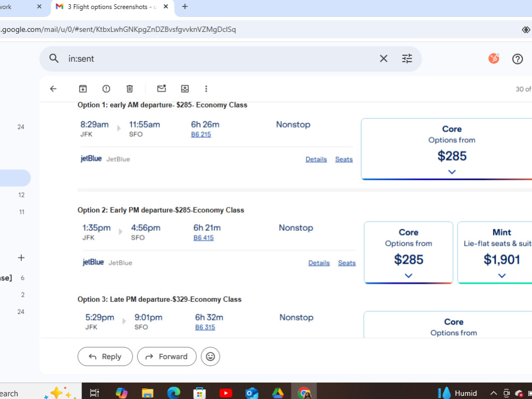Open flight B6 215 link
The width and height of the screenshot is (532, 399).
click(201, 135)
